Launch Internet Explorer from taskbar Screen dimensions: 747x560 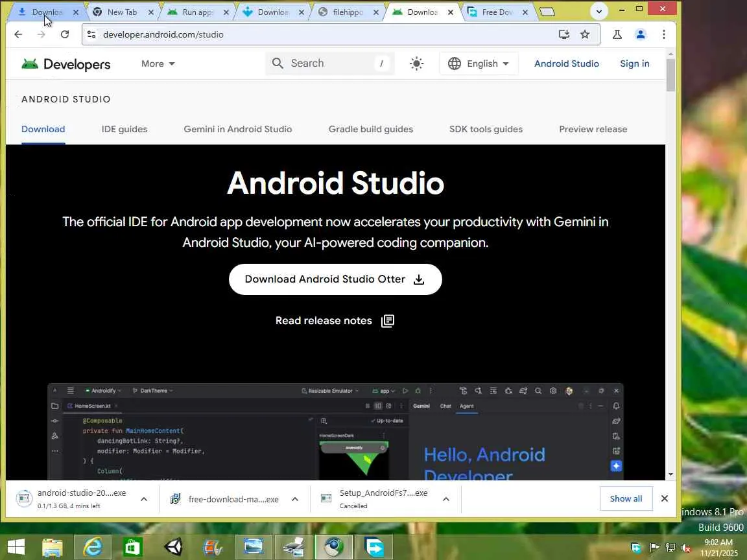(x=93, y=547)
